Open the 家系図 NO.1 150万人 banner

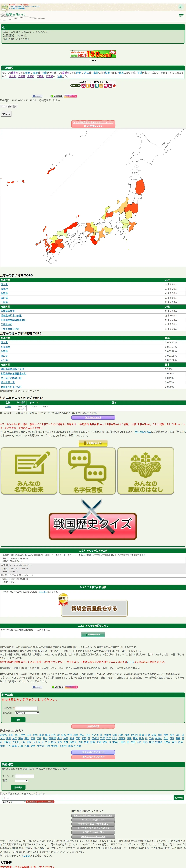coord(93,54)
